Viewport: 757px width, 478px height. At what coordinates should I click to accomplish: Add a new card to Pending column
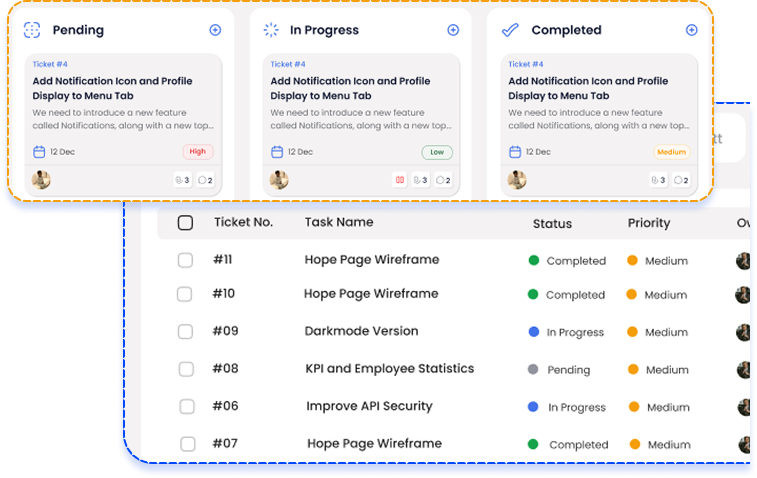(215, 30)
